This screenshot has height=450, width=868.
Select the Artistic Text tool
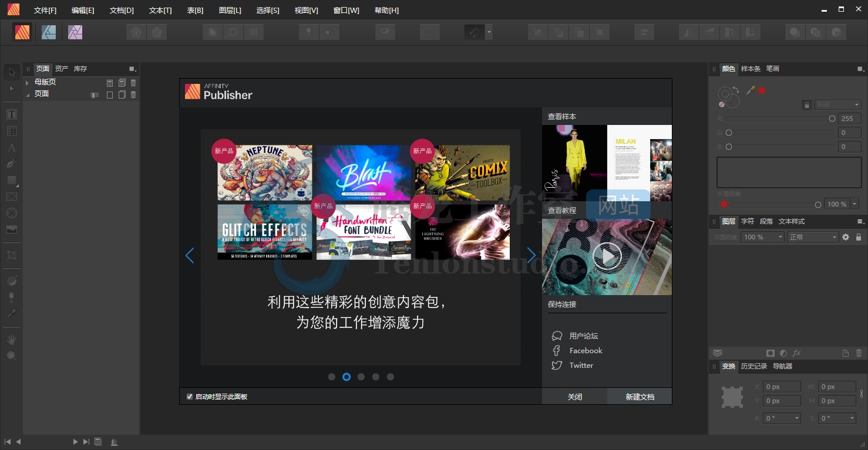12,147
